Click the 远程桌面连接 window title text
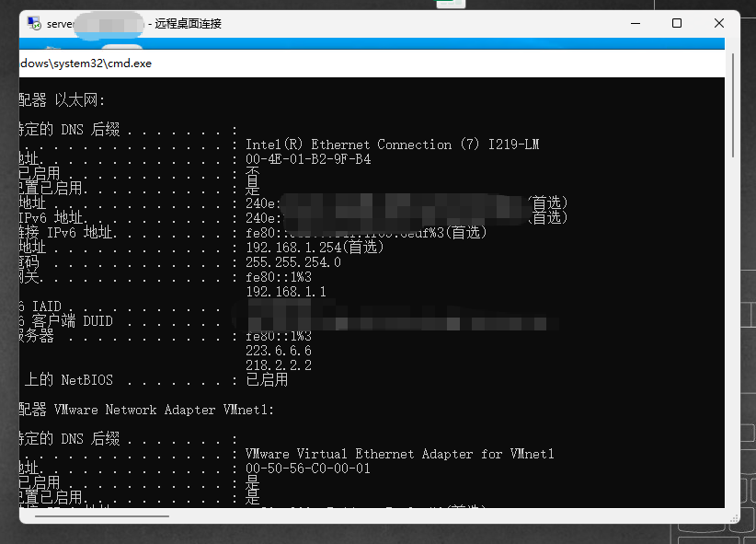Screen dimensions: 756x544 point(188,24)
